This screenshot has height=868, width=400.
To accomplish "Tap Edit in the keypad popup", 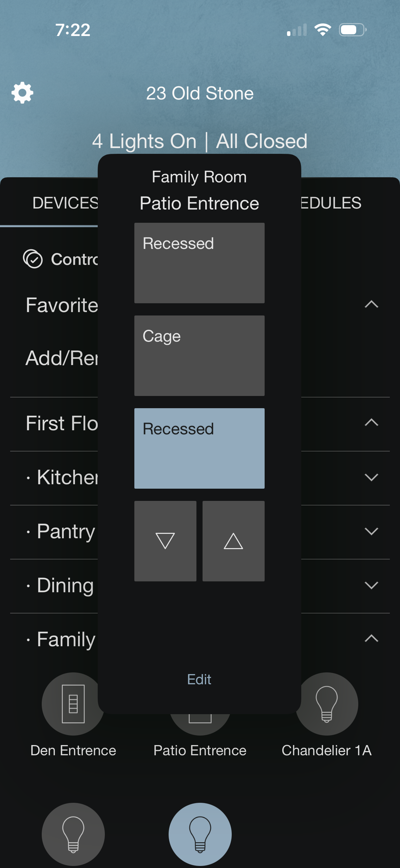I will pos(199,680).
